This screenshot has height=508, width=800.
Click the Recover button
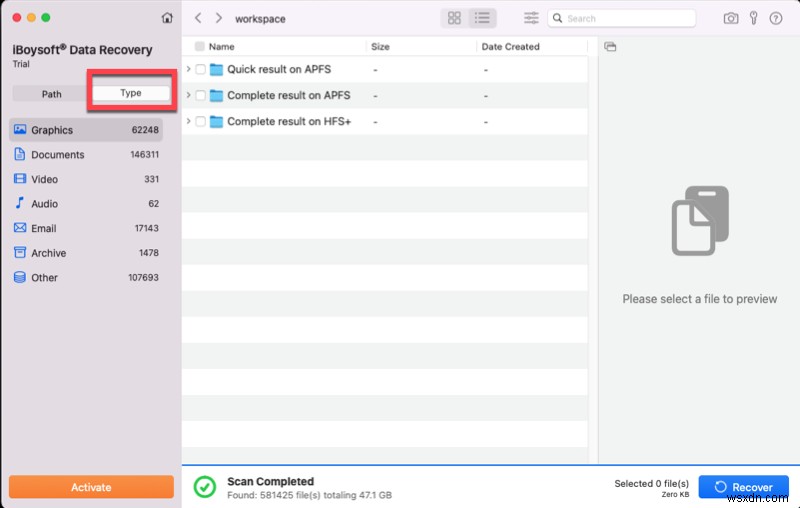pyautogui.click(x=743, y=487)
